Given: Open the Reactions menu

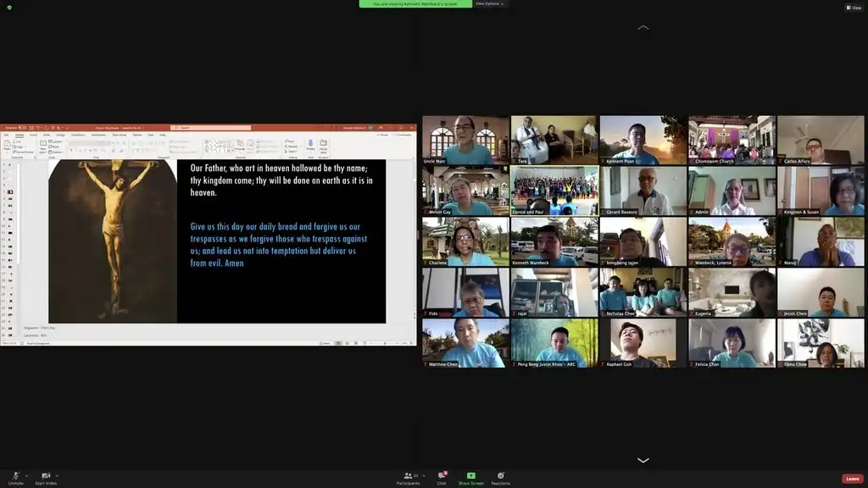Looking at the screenshot, I should pyautogui.click(x=500, y=478).
